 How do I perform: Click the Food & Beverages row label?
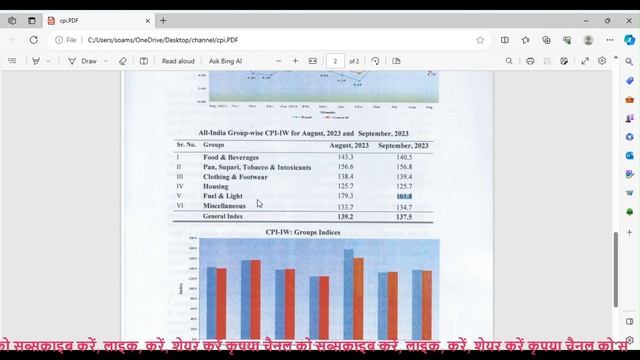tap(231, 157)
